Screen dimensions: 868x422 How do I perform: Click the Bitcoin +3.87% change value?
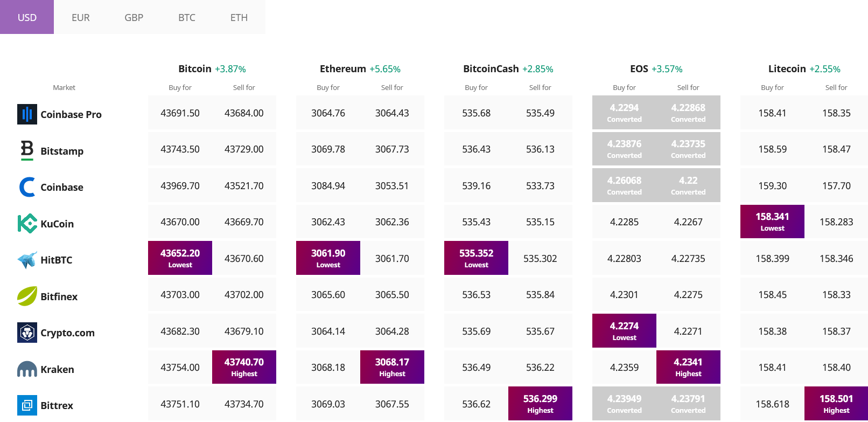click(230, 69)
